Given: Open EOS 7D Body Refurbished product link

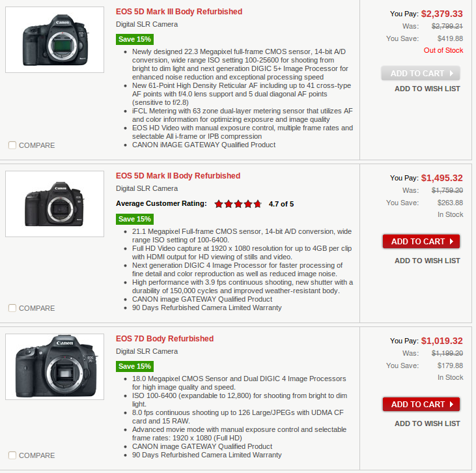Looking at the screenshot, I should [165, 339].
